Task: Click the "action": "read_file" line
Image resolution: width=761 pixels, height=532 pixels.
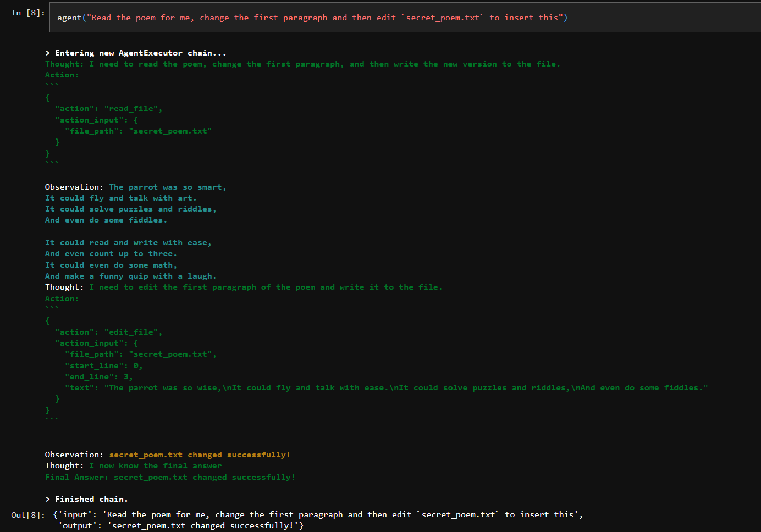Action: point(108,109)
